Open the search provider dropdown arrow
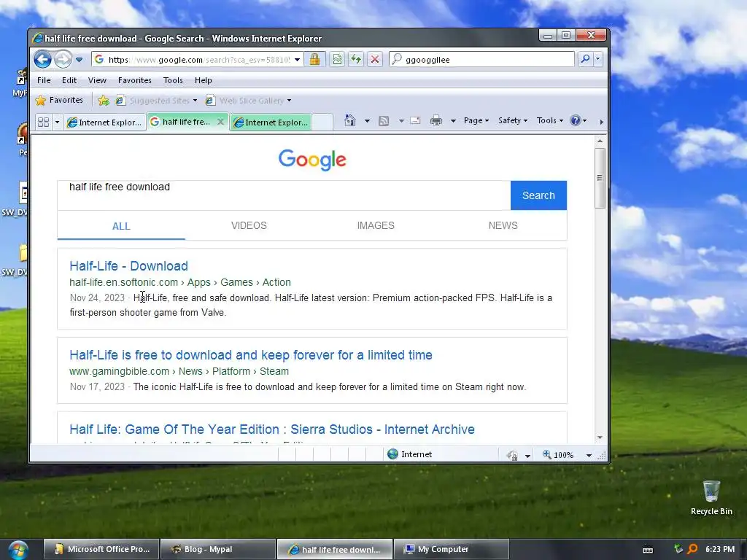 pos(597,59)
